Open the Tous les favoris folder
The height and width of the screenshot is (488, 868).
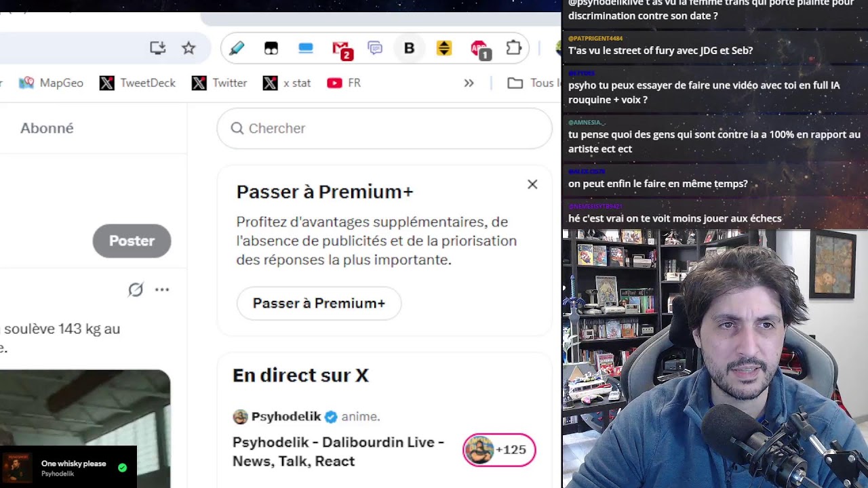[x=534, y=83]
